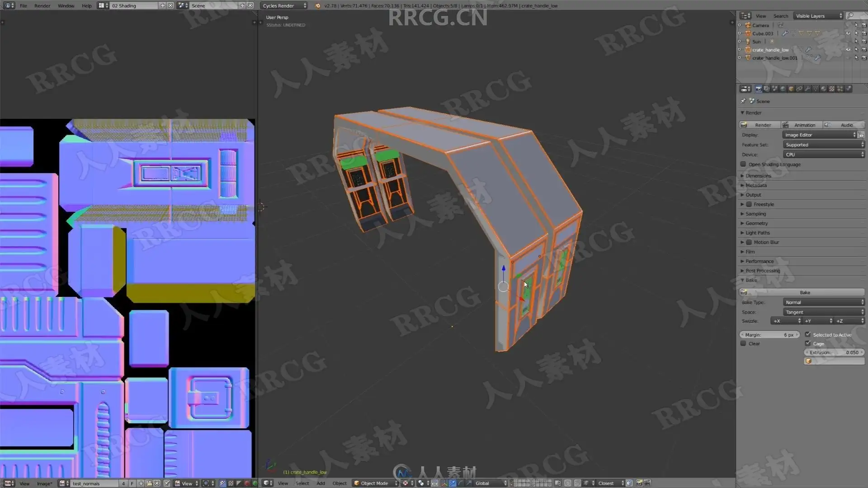Open the Particles properties tab
The image size is (868, 488).
tap(840, 89)
